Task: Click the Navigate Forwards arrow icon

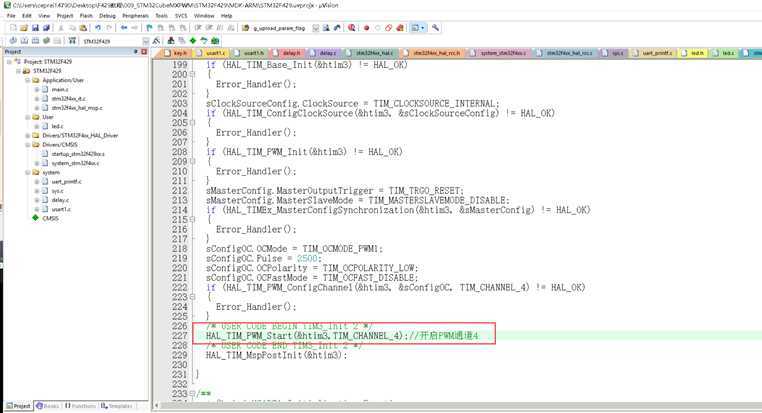Action: pos(135,28)
